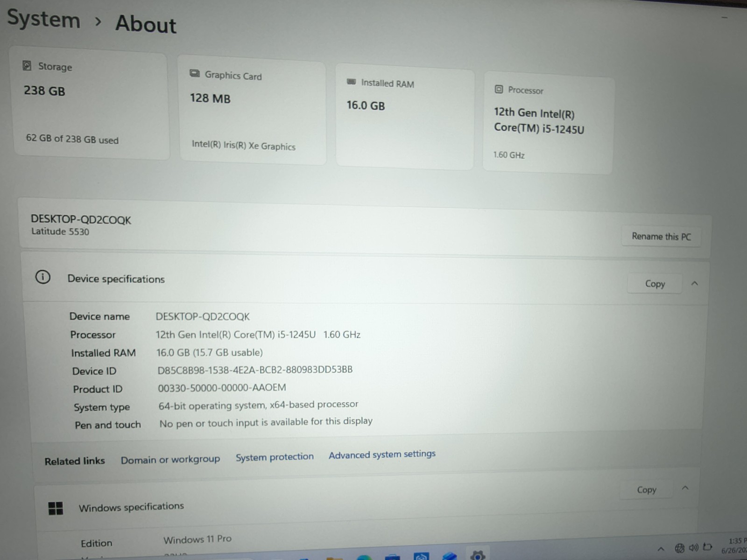The width and height of the screenshot is (747, 560).
Task: Collapse the Windows specifications section
Action: pos(685,488)
